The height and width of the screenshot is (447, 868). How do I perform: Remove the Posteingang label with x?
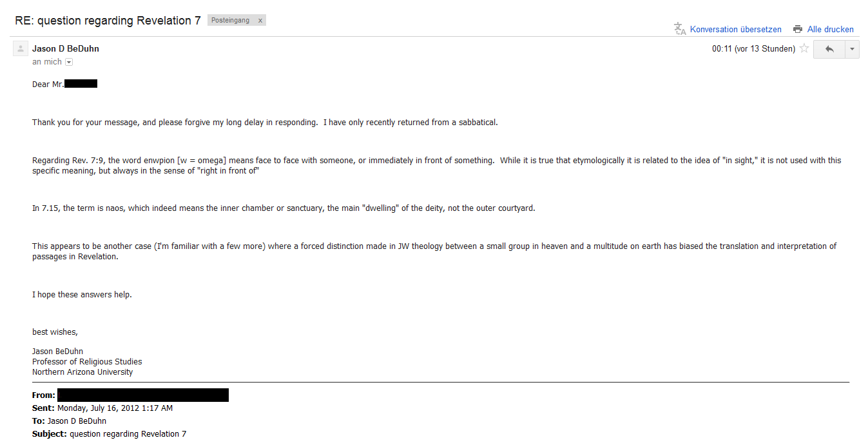pos(260,21)
